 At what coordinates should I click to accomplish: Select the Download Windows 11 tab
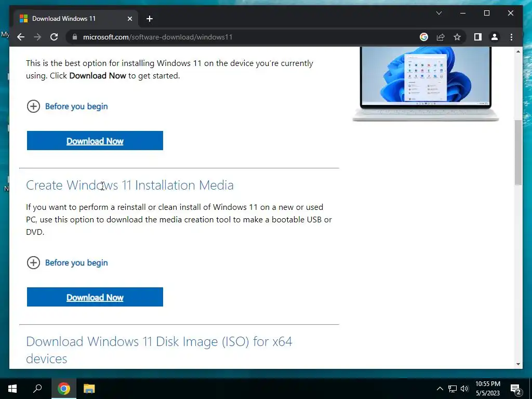(76, 19)
